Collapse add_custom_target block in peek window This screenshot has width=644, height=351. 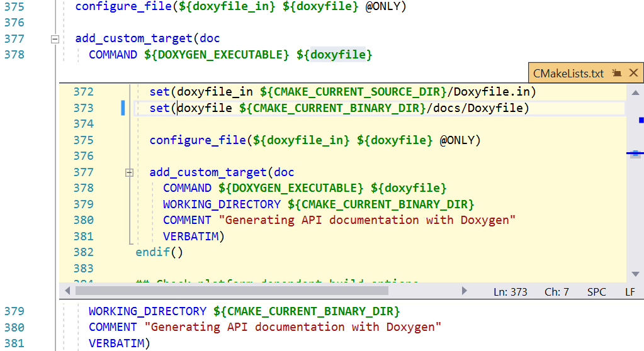tap(130, 173)
